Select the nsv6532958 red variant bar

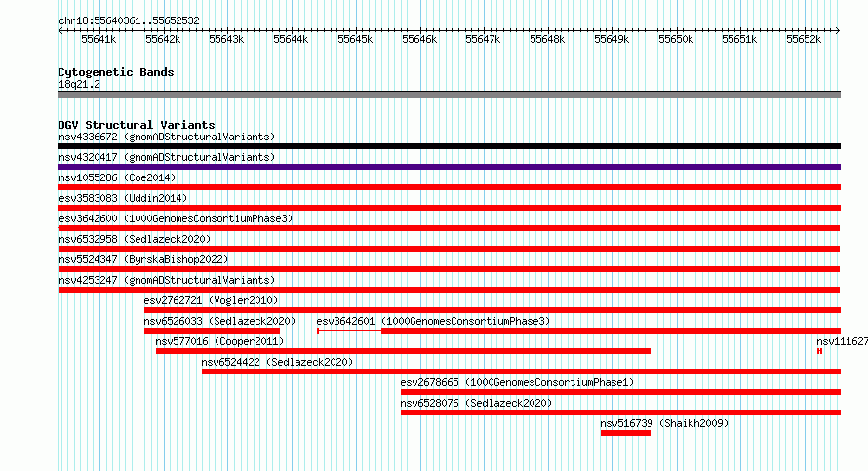tap(449, 249)
